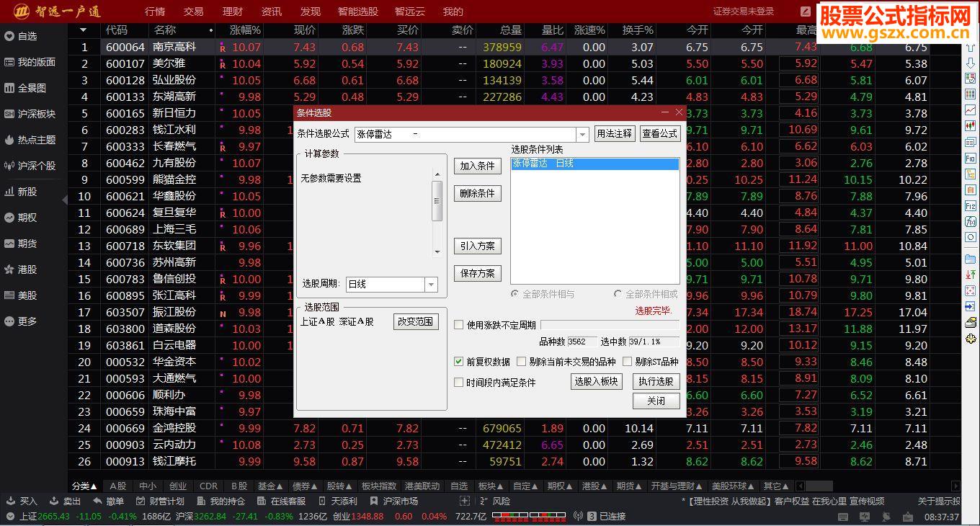Viewport: 980px width, 526px height.
Task: Click the 删除条件 button
Action: pyautogui.click(x=477, y=193)
